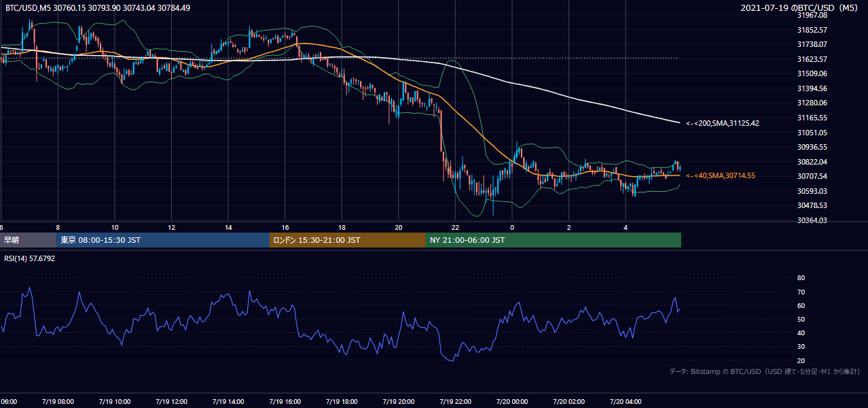Click the Bitstamp data source caption
This screenshot has height=408, width=868.
tap(765, 372)
